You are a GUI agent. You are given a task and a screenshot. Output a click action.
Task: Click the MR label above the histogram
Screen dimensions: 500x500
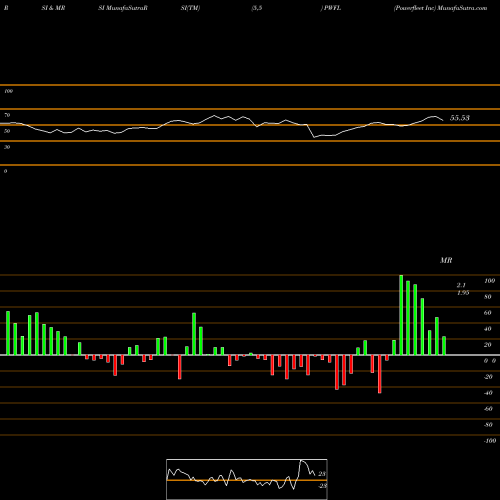point(446,260)
